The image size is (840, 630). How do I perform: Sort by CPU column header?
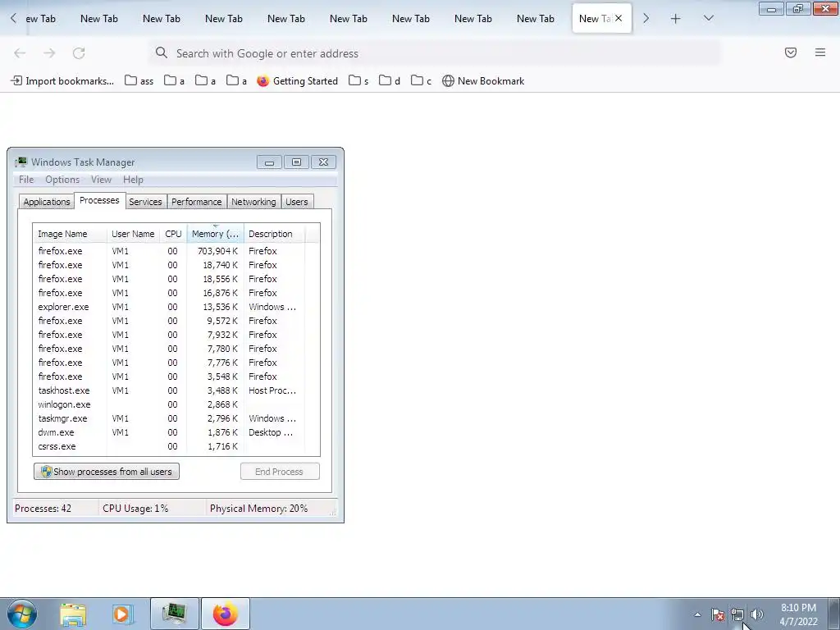tap(173, 234)
